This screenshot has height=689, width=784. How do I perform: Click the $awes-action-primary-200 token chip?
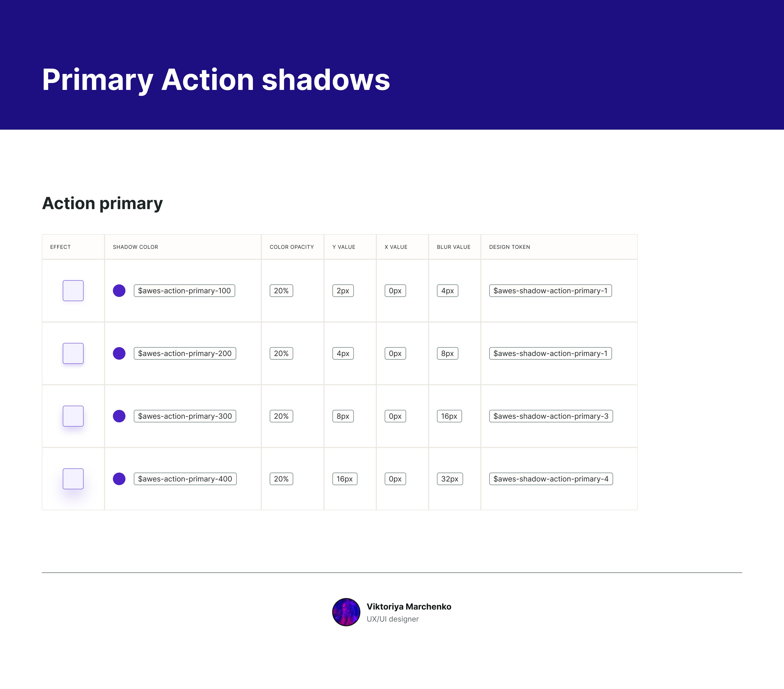[185, 353]
